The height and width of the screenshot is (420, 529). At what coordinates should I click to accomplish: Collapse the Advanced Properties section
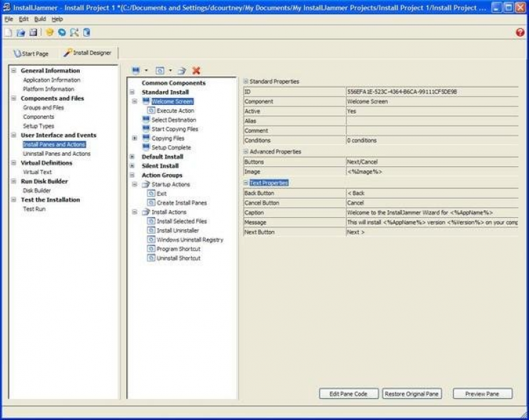245,152
